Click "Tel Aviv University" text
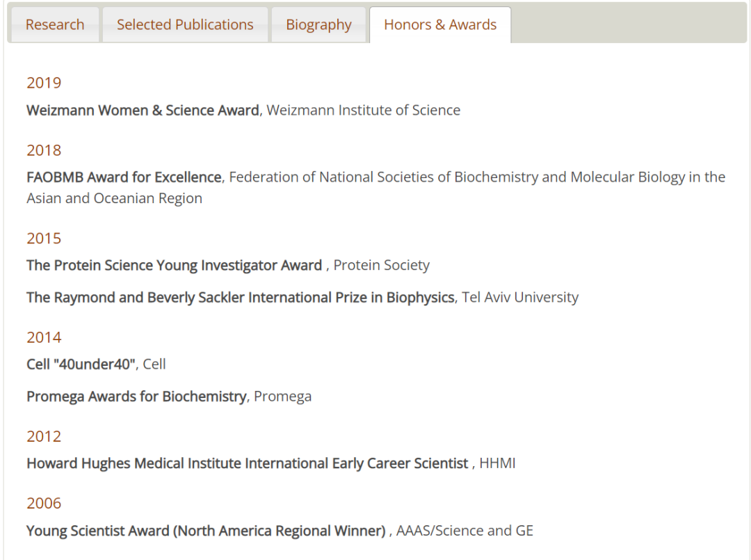The image size is (751, 560). 520,298
